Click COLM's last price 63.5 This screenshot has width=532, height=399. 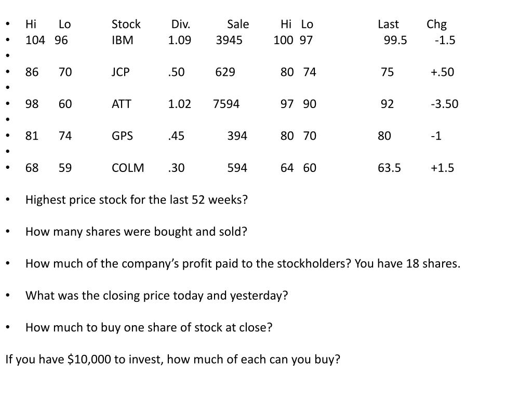point(389,168)
